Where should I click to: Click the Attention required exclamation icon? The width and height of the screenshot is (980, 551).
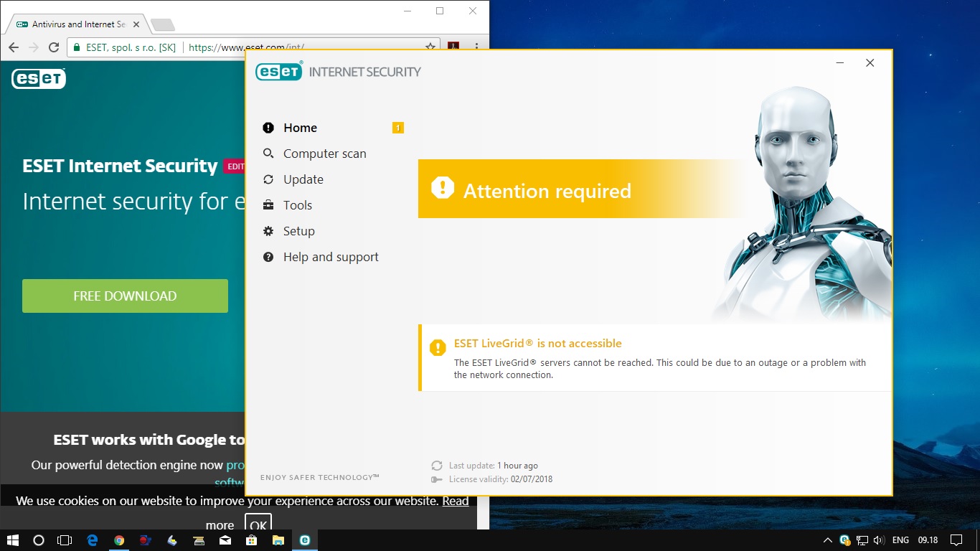[x=443, y=188]
